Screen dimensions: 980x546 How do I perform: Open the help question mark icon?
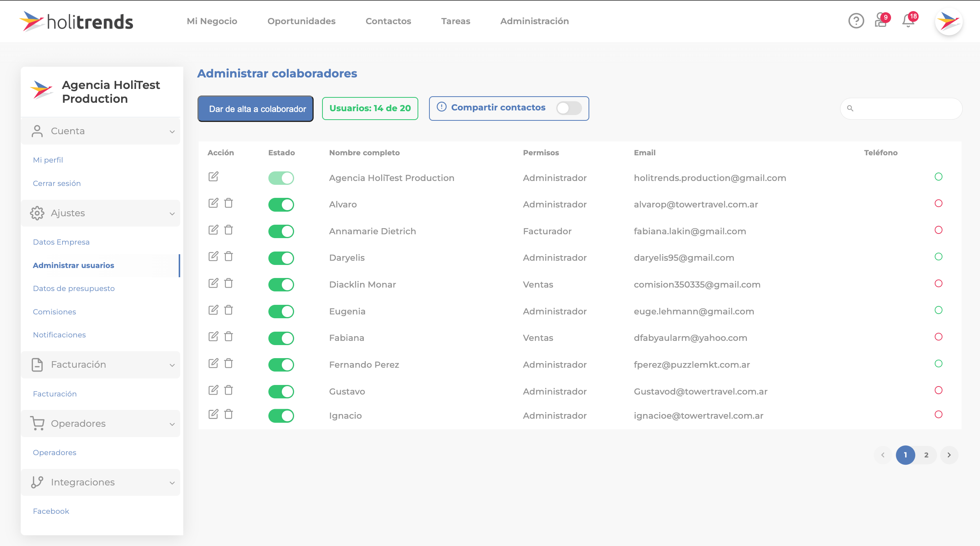pyautogui.click(x=856, y=21)
